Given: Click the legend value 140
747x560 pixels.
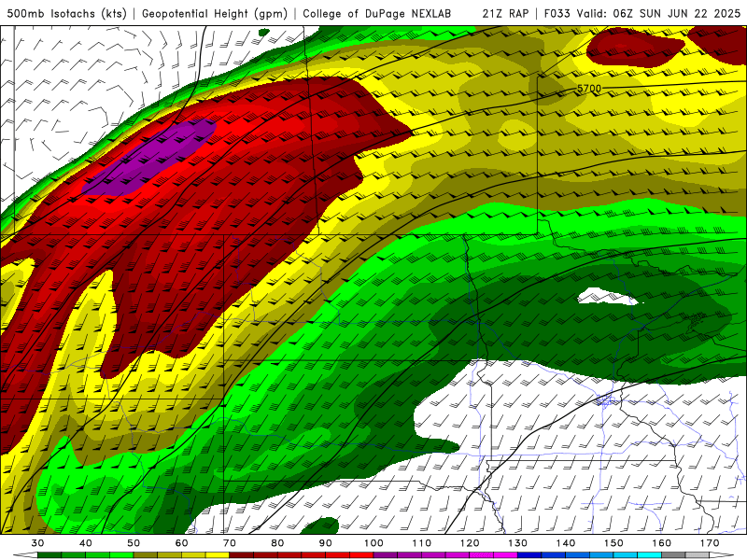Looking at the screenshot, I should coord(566,543).
